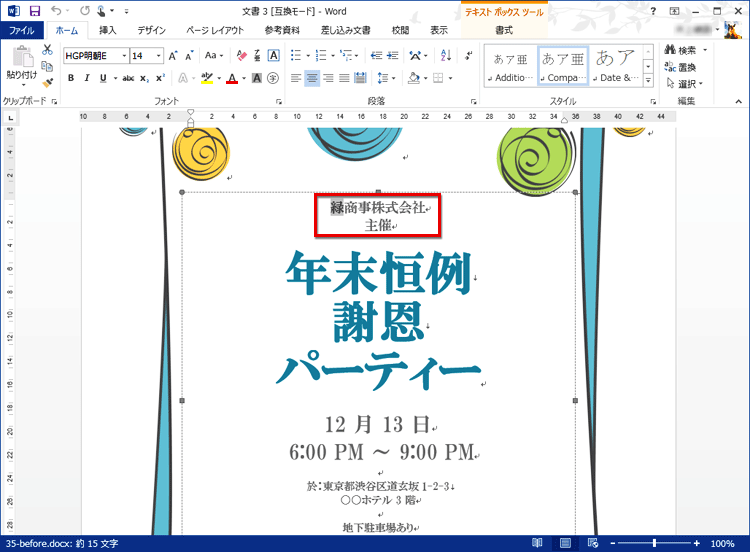Open underline style dropdown arrow
750x552 pixels.
pos(115,78)
